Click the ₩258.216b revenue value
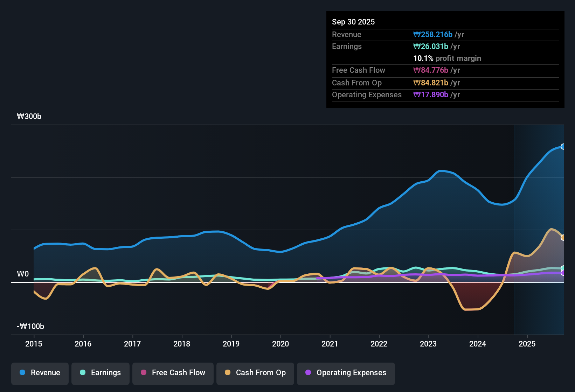575x392 pixels. (x=433, y=34)
